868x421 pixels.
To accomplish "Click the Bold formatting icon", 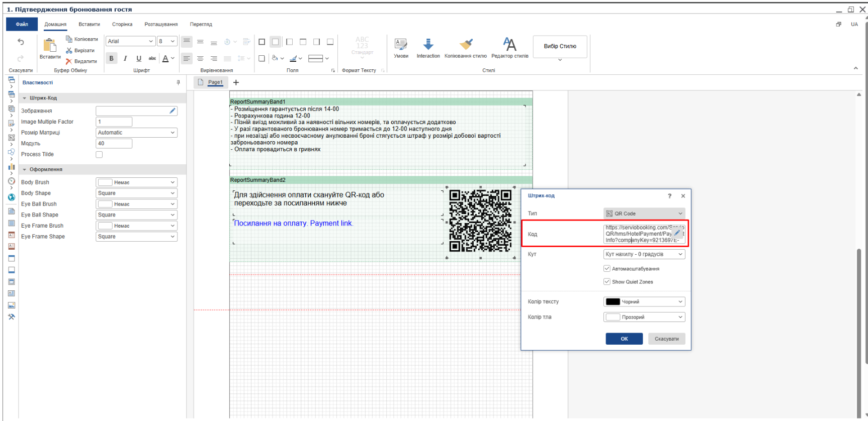I will coord(111,58).
